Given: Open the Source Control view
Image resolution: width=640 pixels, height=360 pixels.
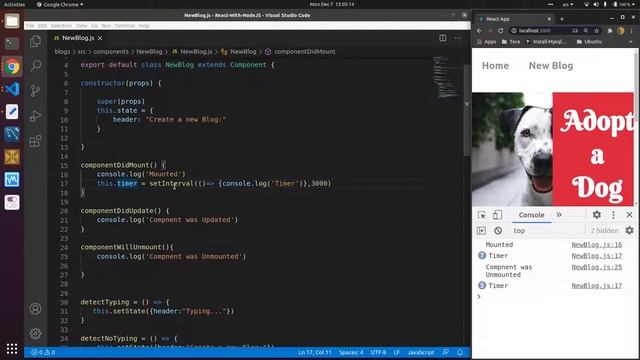Looking at the screenshot, I should (x=36, y=91).
